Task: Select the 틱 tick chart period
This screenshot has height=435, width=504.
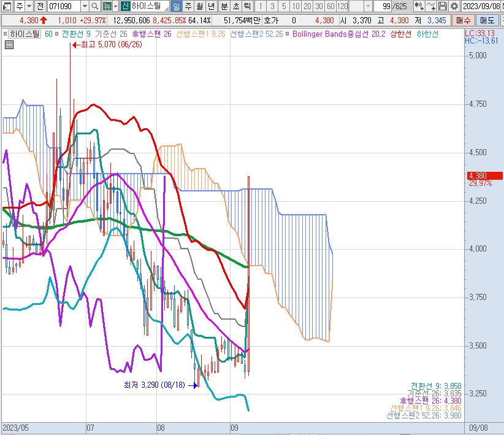Action: tap(247, 6)
